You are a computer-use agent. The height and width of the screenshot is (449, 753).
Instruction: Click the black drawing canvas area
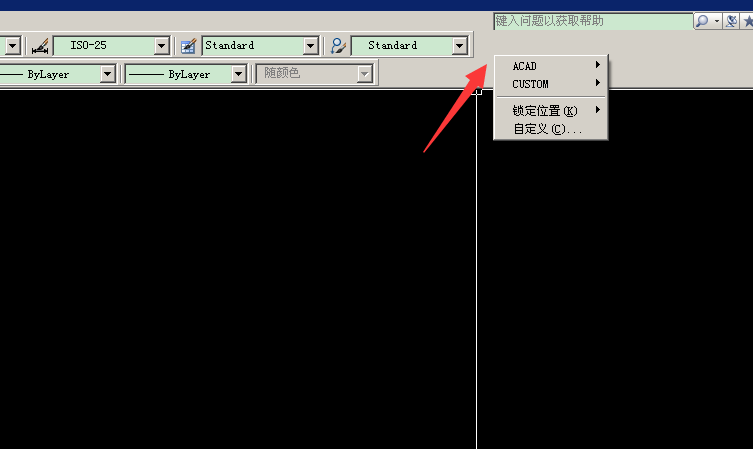pos(238,269)
